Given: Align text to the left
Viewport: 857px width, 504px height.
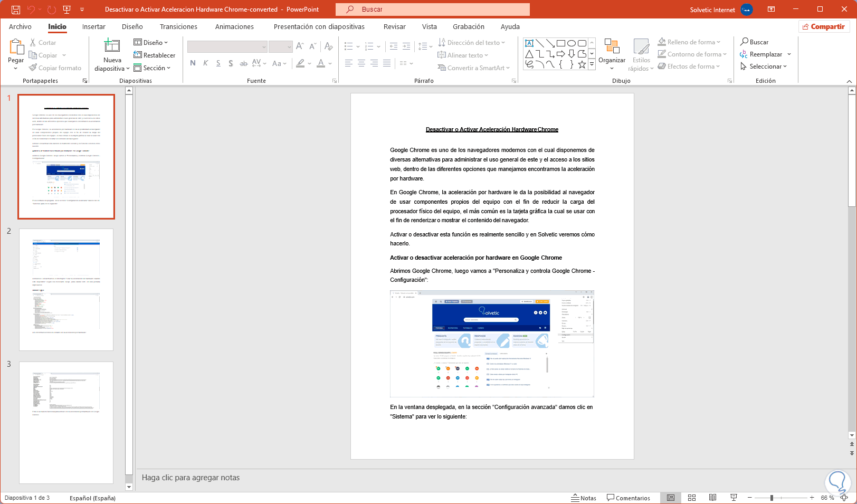Looking at the screenshot, I should pos(348,63).
